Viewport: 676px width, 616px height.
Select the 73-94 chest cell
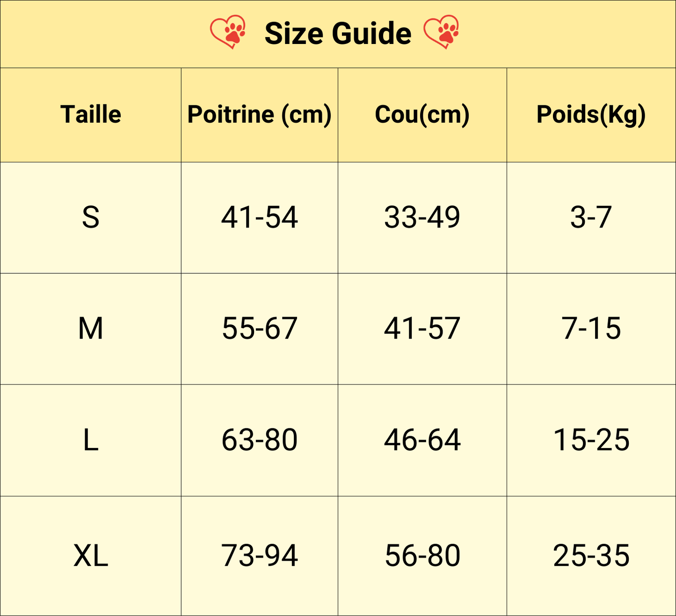260,556
